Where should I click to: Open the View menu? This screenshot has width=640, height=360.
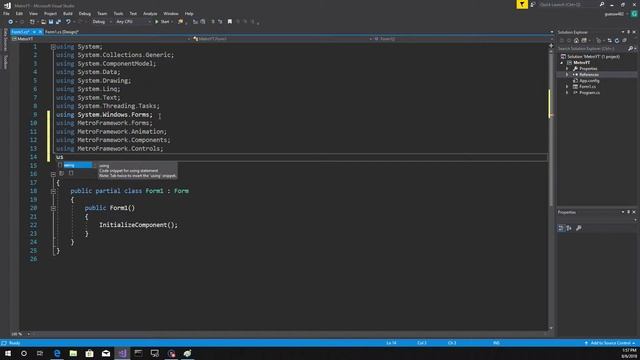[33, 13]
